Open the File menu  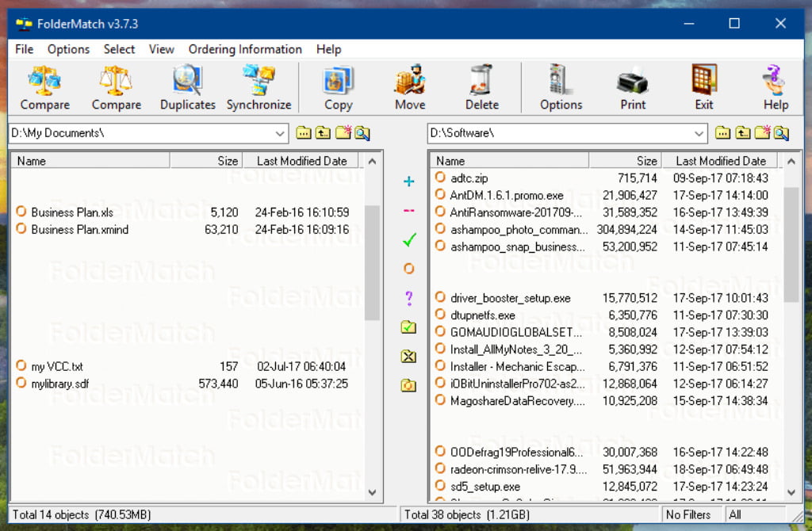(25, 49)
